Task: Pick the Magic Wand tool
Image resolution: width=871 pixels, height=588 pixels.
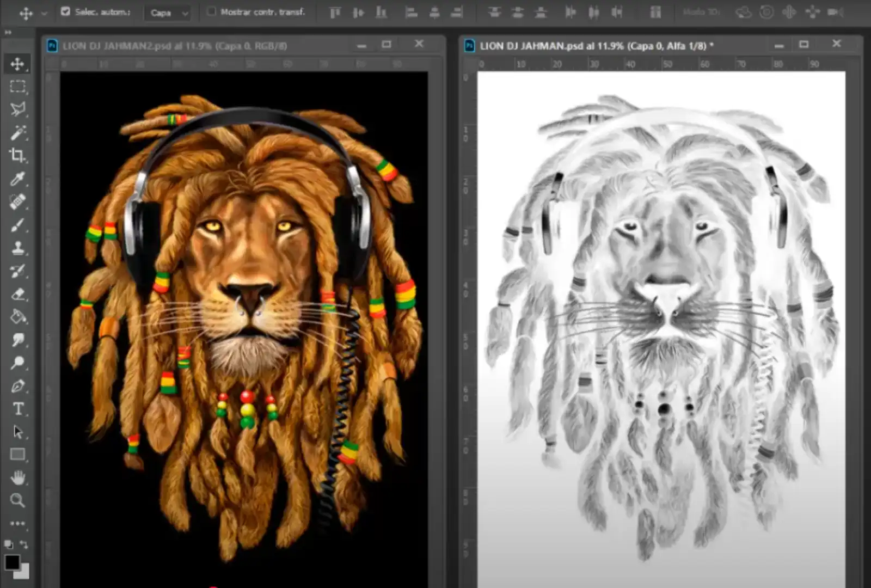Action: coord(17,132)
